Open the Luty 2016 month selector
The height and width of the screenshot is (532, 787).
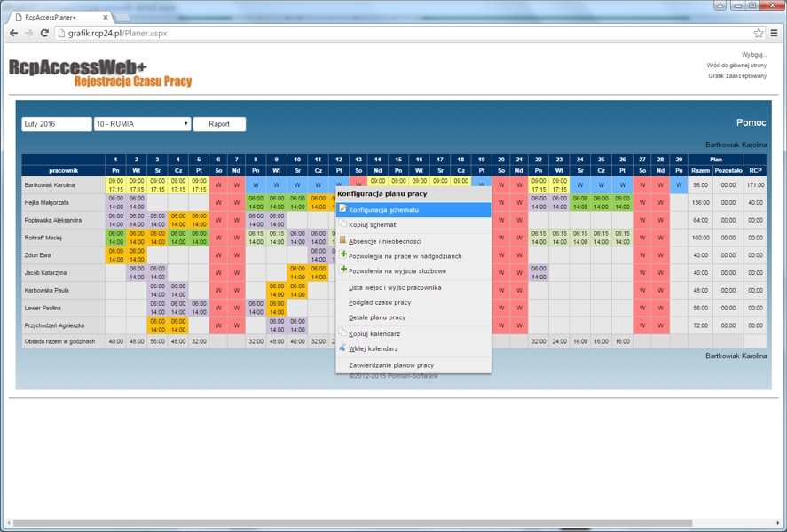click(57, 124)
